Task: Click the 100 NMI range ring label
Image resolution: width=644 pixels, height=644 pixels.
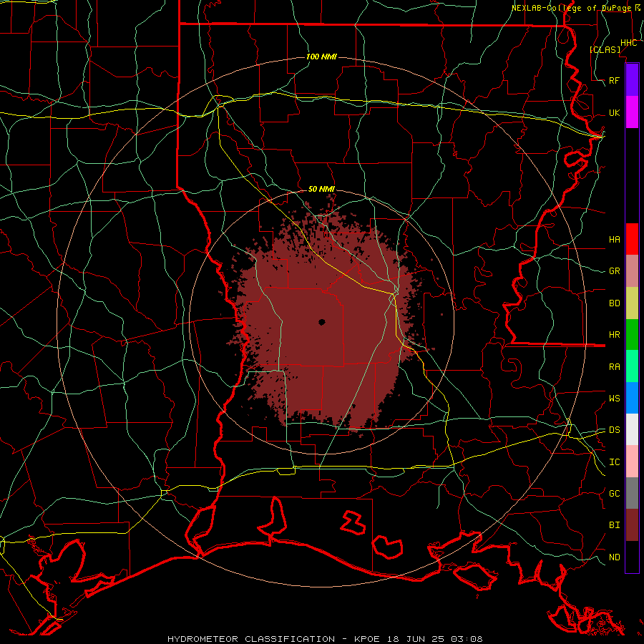Action: pyautogui.click(x=321, y=57)
